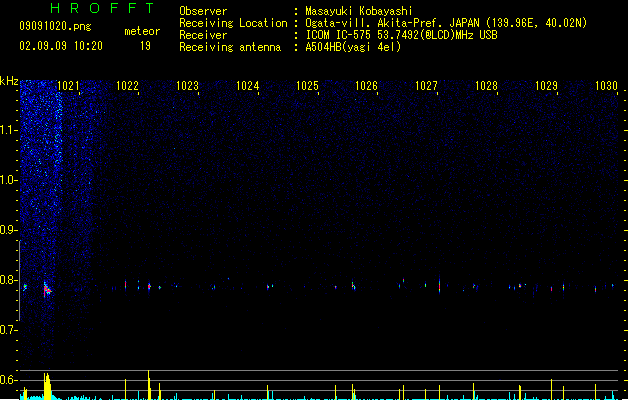Click time marker 1023
The height and width of the screenshot is (400, 629).
click(187, 86)
